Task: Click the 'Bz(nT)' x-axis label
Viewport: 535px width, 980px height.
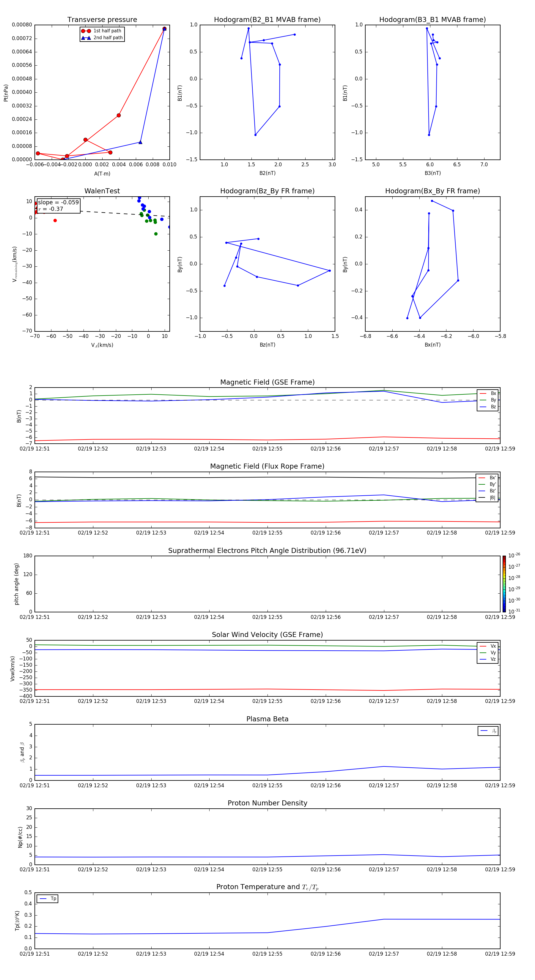Action: click(267, 345)
